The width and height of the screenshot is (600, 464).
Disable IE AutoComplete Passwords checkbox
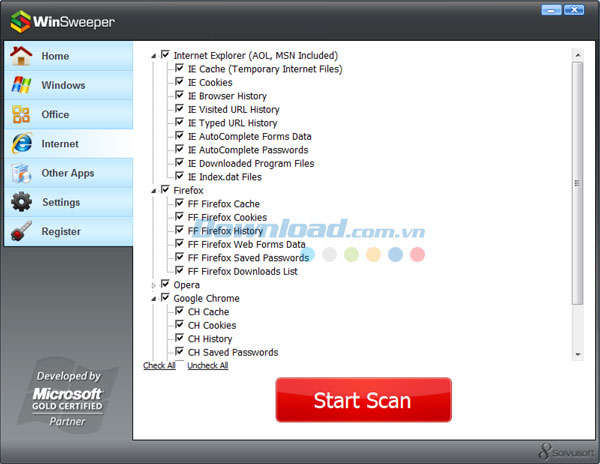tap(179, 149)
